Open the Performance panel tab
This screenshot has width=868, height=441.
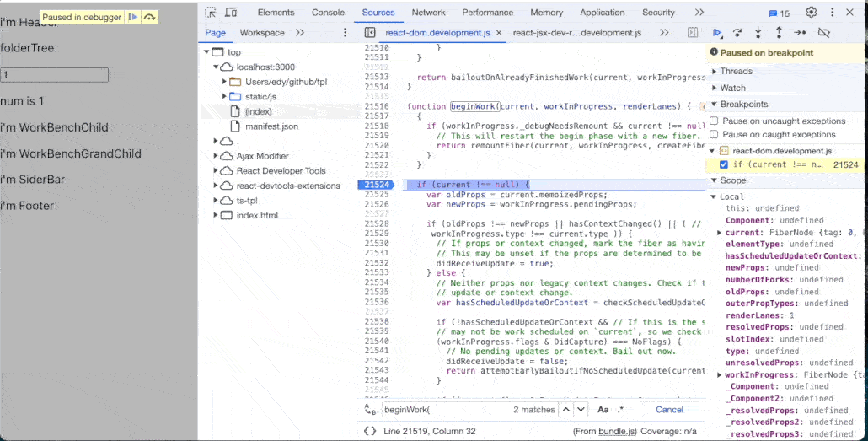click(488, 12)
